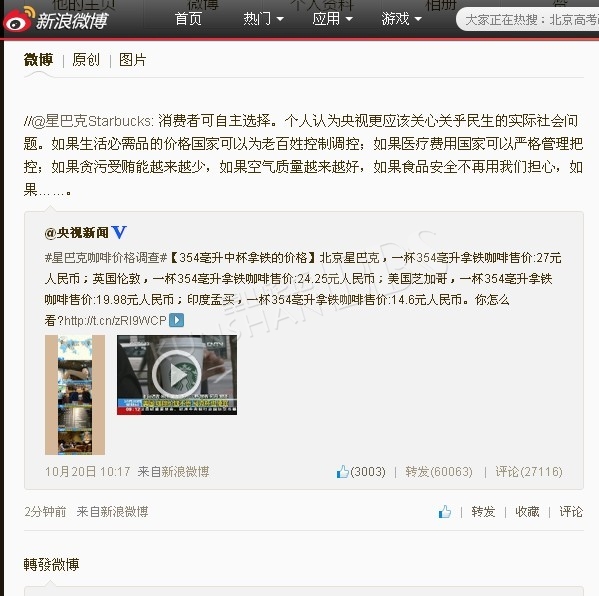
Task: Open the video link arrow icon
Action: [x=176, y=320]
